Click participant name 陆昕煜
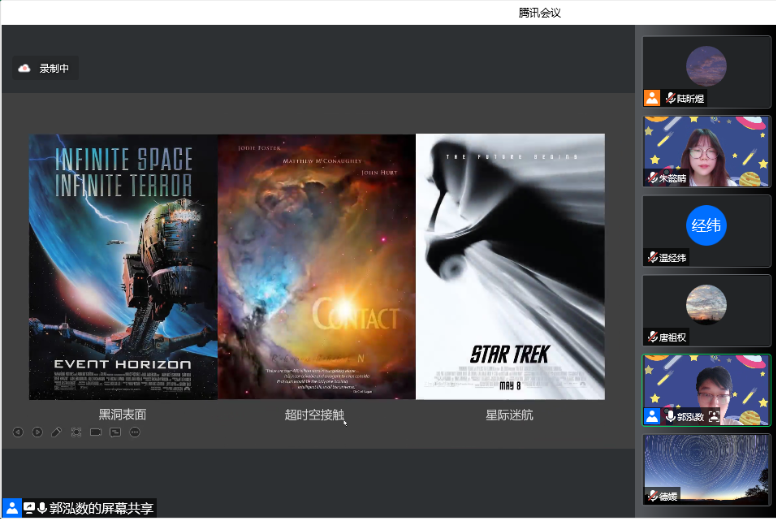Viewport: 776px width, 519px height. coord(690,98)
